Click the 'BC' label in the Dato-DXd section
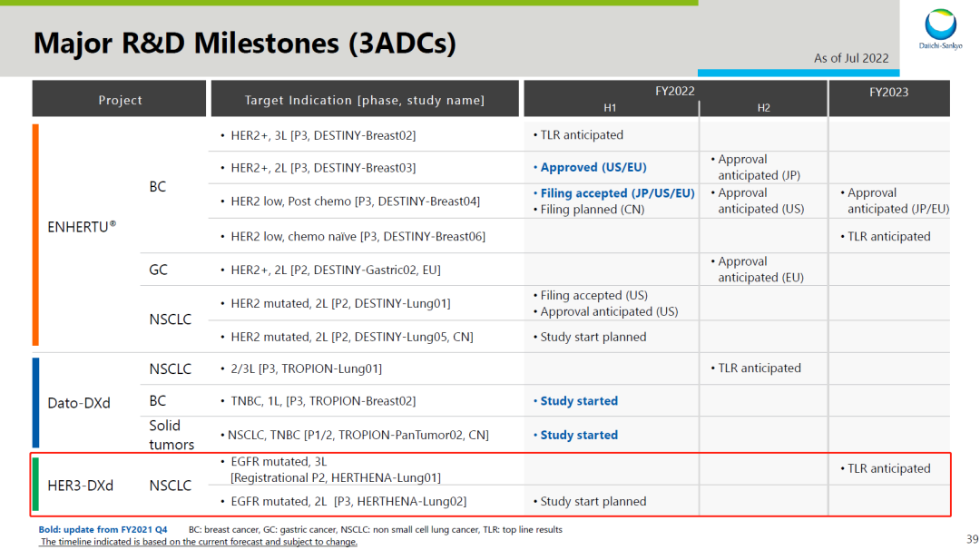Screen dimensions: 980x550 click(x=158, y=400)
